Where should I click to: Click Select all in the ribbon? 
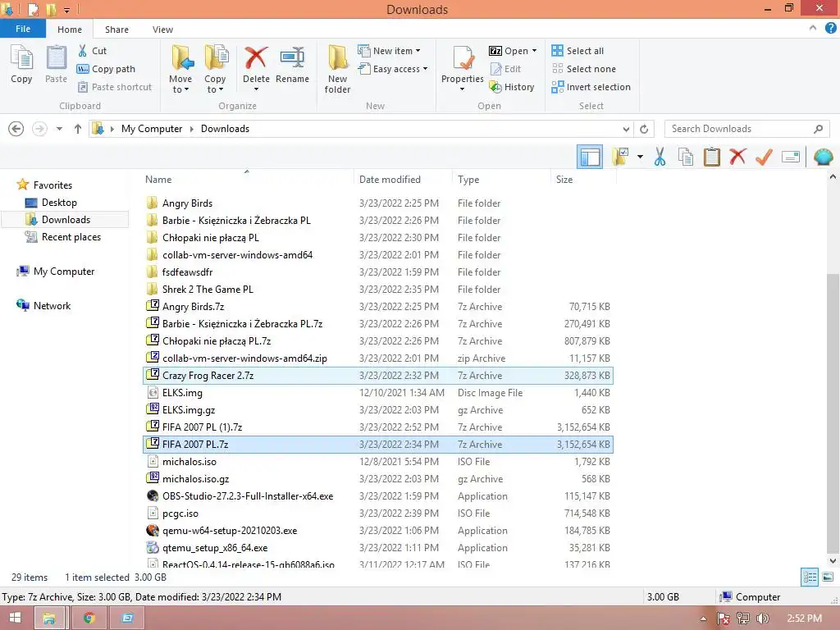(x=577, y=51)
